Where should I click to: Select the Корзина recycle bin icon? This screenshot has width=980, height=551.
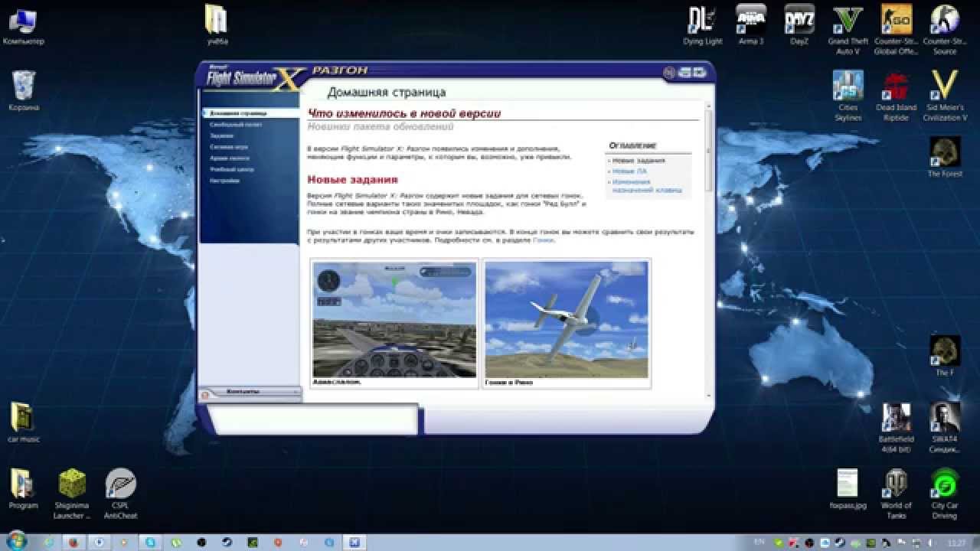click(24, 91)
